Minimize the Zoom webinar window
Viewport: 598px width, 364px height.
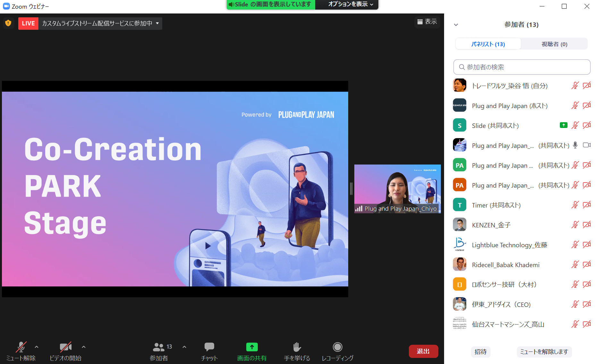pos(542,6)
